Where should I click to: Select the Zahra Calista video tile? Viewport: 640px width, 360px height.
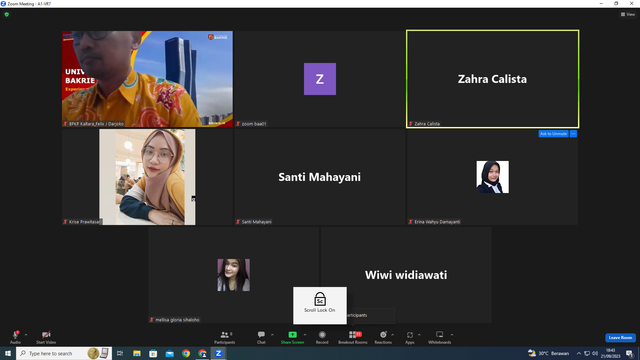tap(492, 79)
